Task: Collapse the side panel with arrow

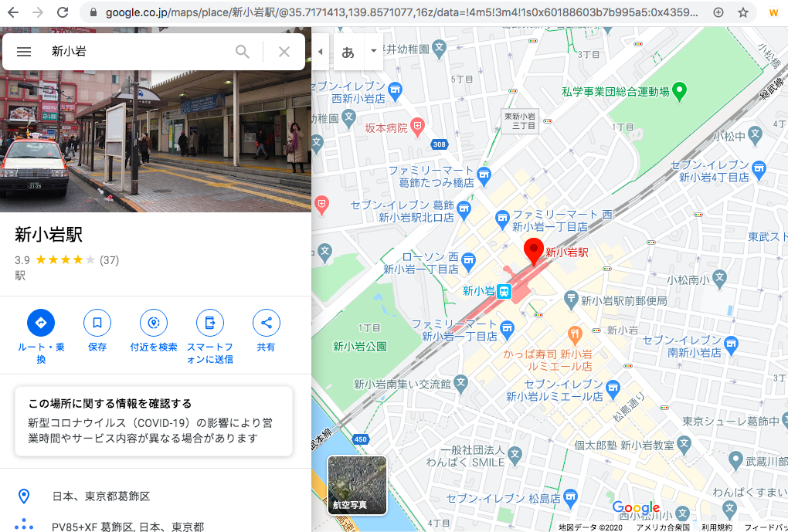Action: [x=321, y=52]
